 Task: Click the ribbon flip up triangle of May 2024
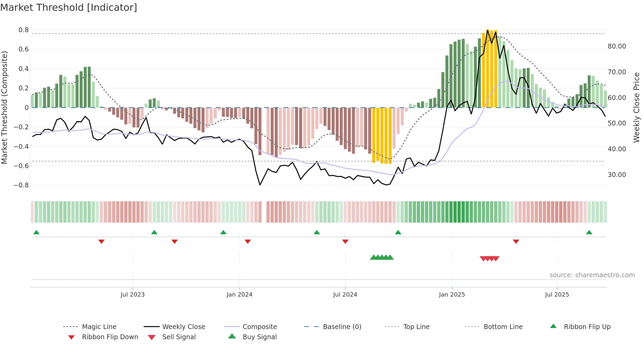click(x=317, y=232)
